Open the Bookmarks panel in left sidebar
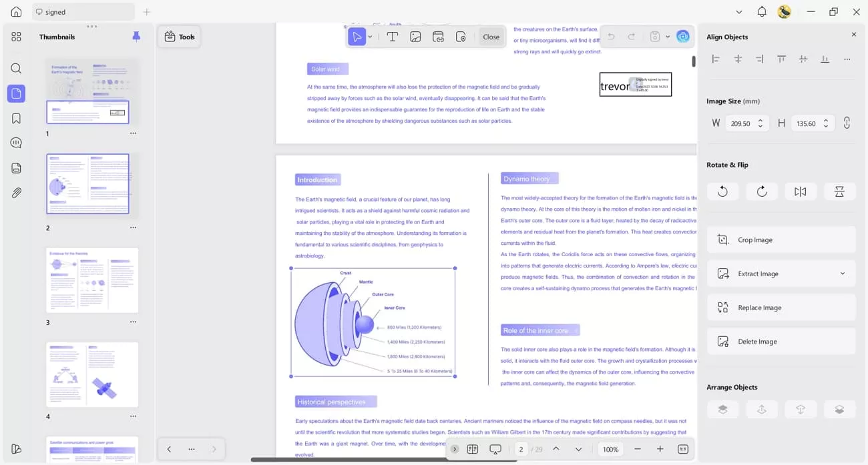The height and width of the screenshot is (465, 868). [x=16, y=119]
